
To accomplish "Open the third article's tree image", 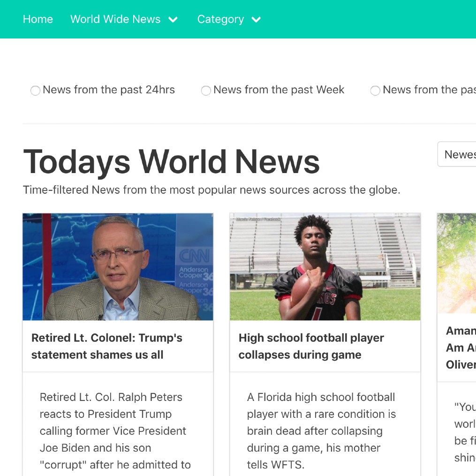I will 457,263.
